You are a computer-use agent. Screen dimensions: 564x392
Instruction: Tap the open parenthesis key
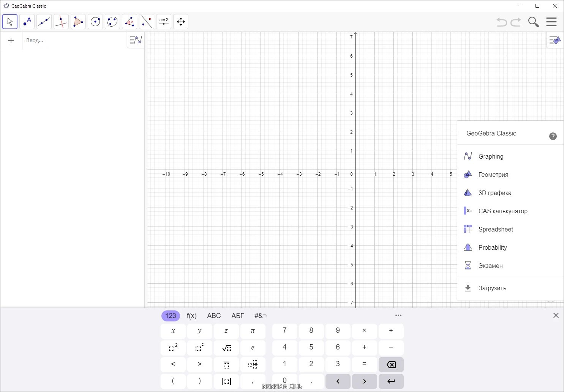coord(173,381)
